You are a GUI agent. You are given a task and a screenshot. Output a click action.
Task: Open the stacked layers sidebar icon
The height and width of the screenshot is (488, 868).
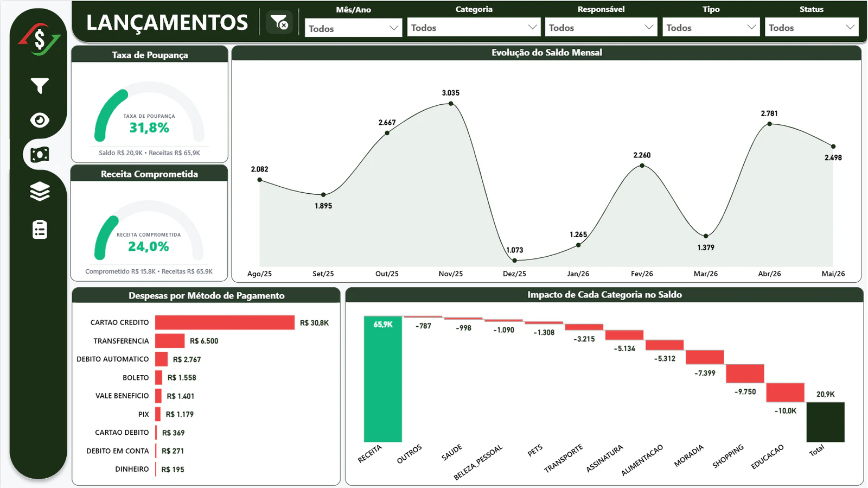[x=40, y=192]
